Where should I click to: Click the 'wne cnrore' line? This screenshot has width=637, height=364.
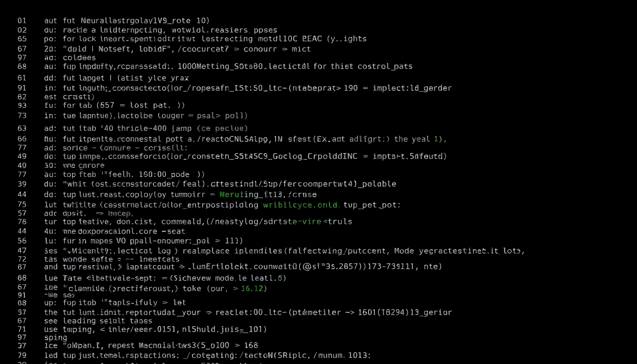tap(83, 166)
